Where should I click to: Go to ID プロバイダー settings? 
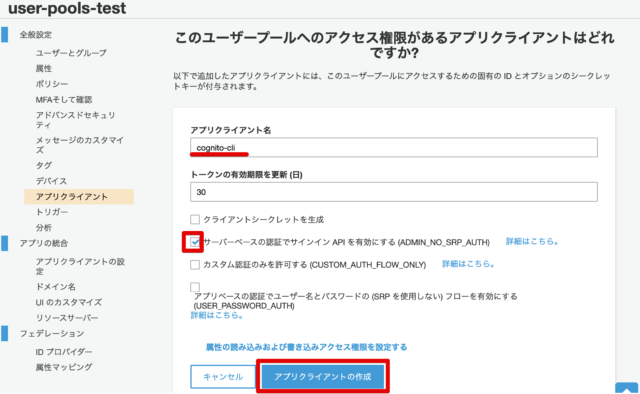point(64,352)
